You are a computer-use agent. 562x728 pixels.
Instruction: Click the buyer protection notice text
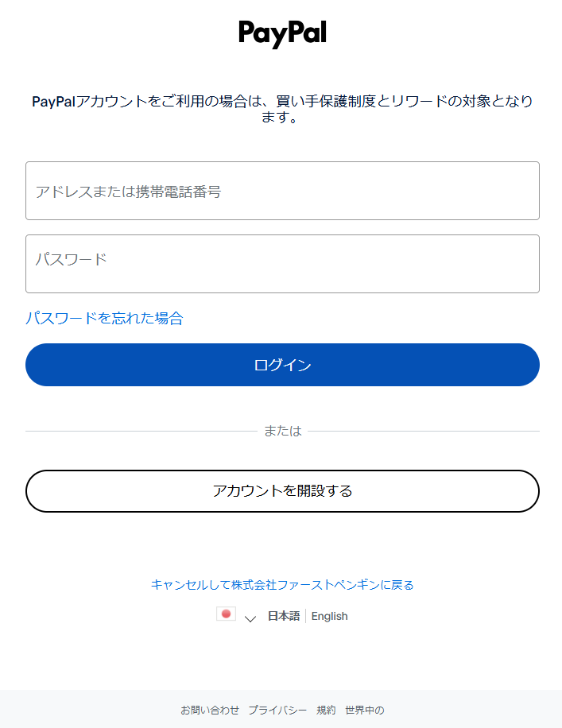282,110
